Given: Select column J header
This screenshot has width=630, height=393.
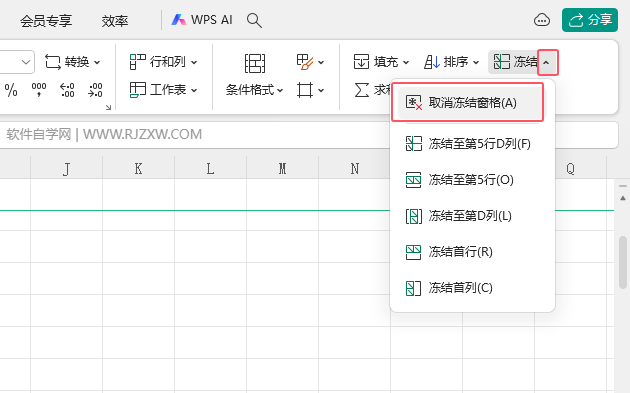Looking at the screenshot, I should coord(66,168).
